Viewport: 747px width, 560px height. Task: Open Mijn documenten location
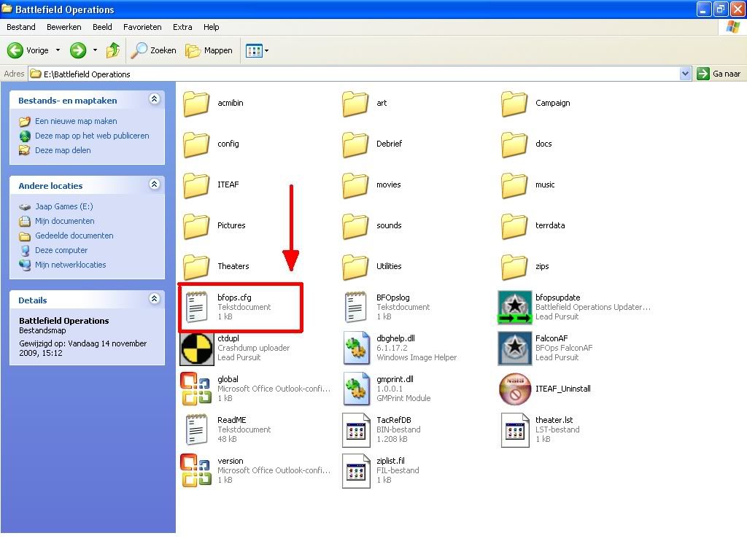(x=64, y=221)
